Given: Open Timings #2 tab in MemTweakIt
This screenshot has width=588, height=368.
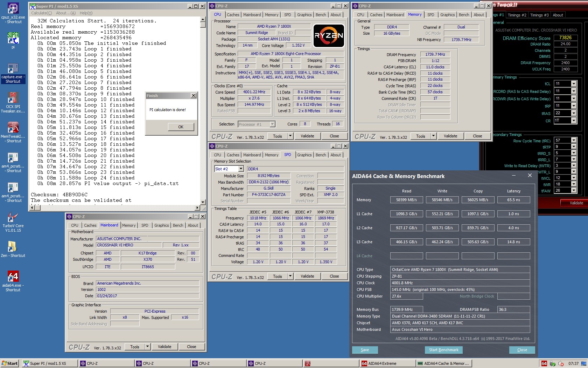Looking at the screenshot, I should 517,15.
